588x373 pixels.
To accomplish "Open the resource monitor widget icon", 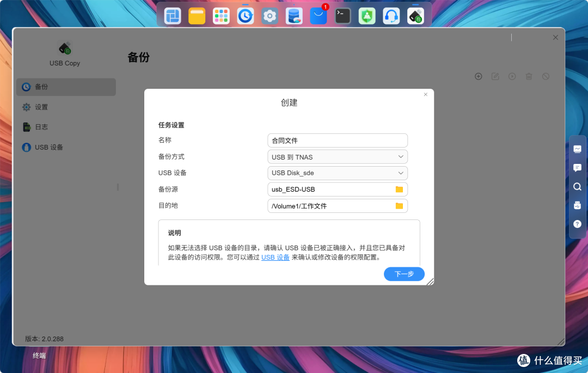I will pos(578,149).
